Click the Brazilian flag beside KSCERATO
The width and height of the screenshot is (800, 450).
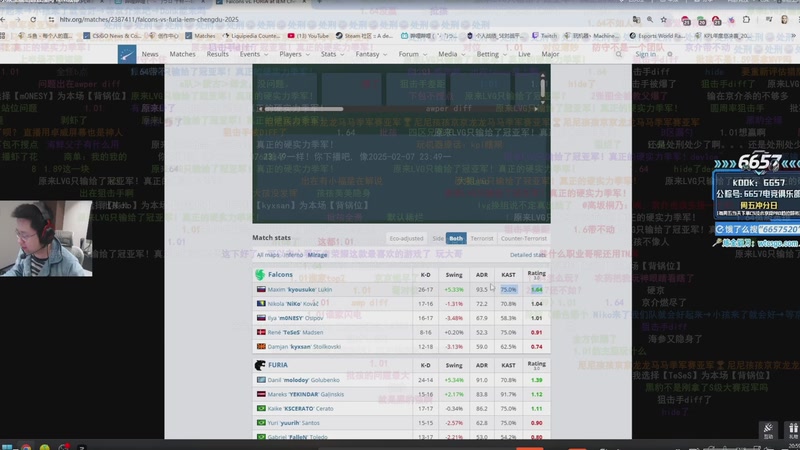(x=261, y=409)
